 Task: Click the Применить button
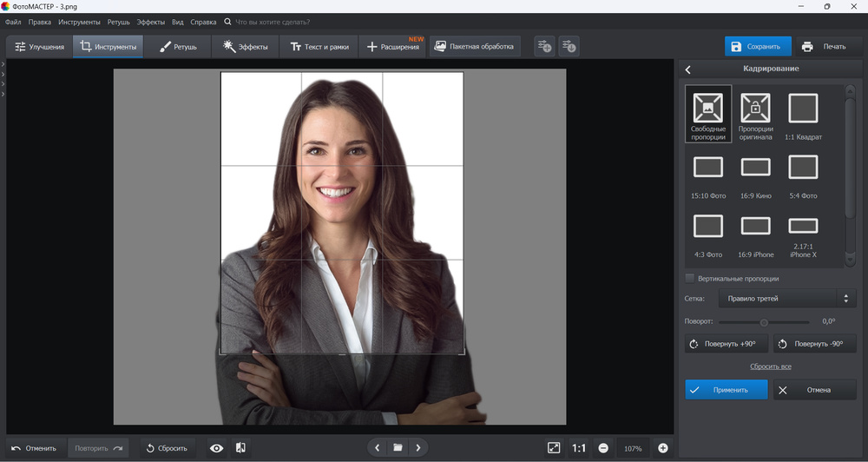726,390
